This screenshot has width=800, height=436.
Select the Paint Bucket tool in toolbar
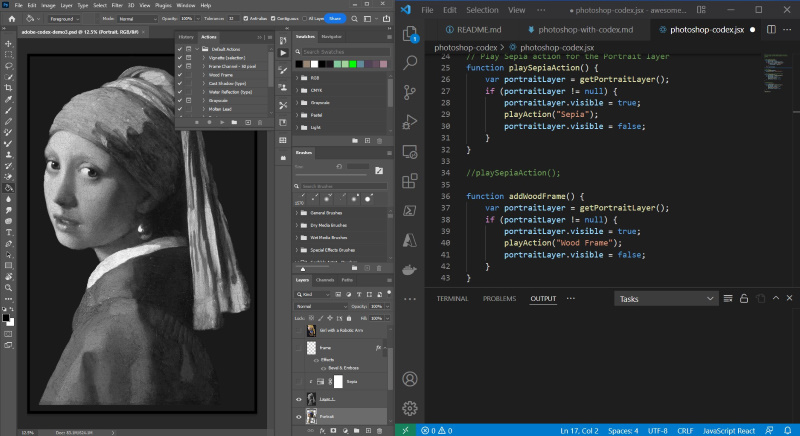[8, 188]
